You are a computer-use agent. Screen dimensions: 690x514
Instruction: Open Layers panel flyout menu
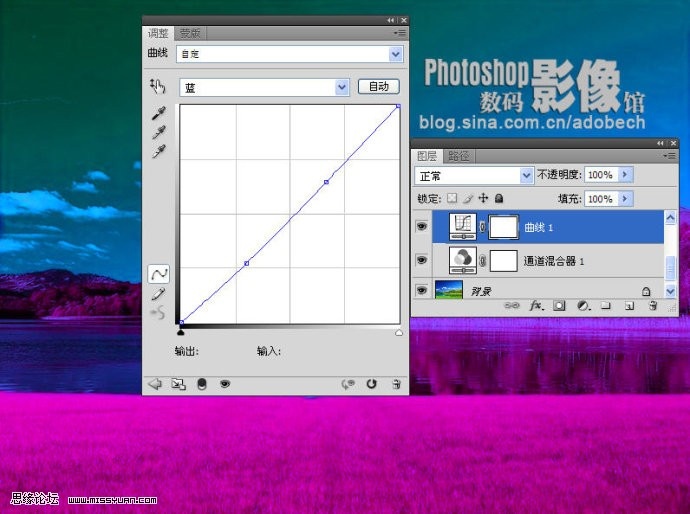pyautogui.click(x=669, y=156)
